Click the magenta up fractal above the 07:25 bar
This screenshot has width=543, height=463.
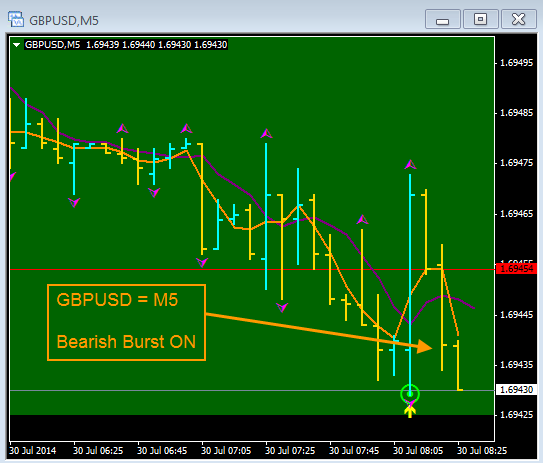[266, 133]
